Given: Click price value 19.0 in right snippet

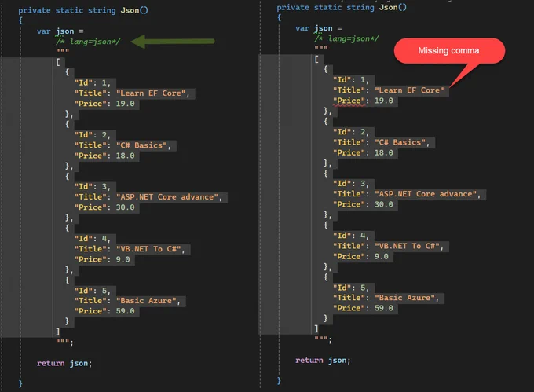Looking at the screenshot, I should [x=384, y=101].
